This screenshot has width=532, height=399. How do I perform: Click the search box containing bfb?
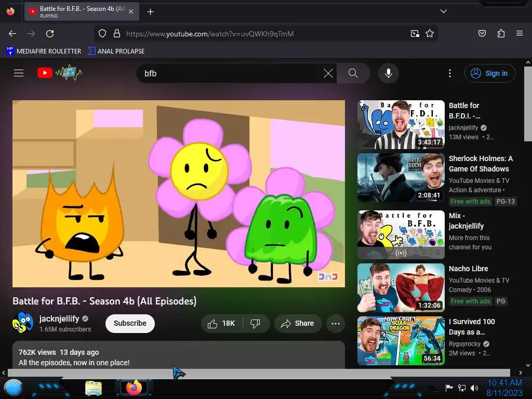point(231,73)
